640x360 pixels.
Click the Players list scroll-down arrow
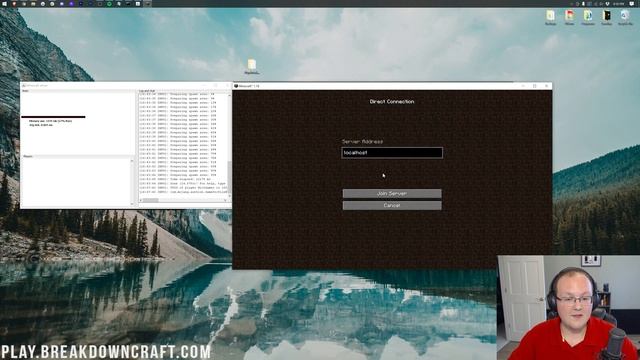tap(132, 204)
